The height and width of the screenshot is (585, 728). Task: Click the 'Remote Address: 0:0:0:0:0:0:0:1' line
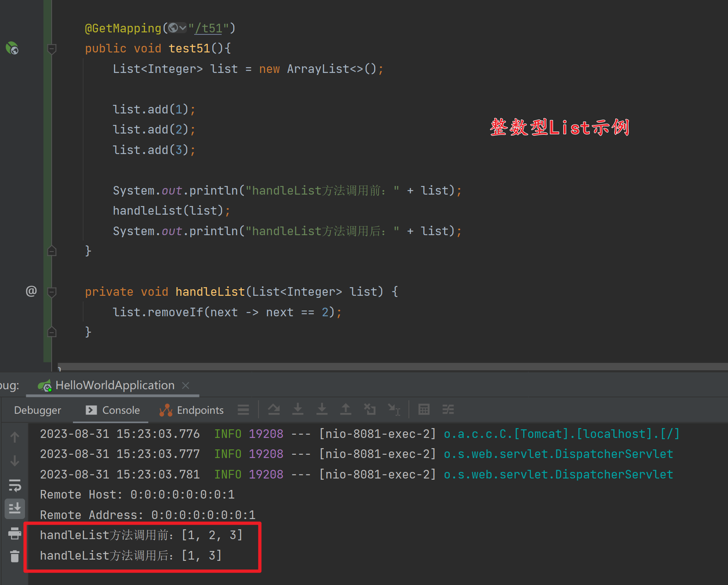tap(147, 515)
